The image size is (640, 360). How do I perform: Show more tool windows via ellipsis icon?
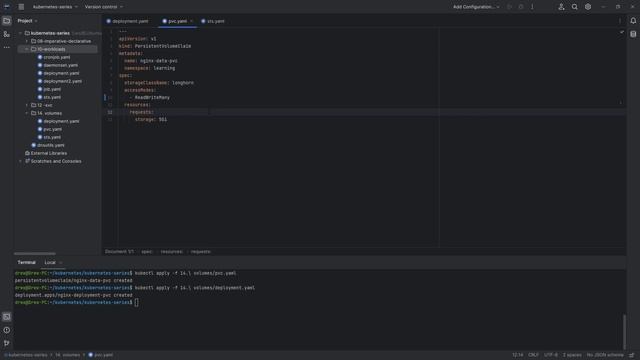(x=7, y=47)
